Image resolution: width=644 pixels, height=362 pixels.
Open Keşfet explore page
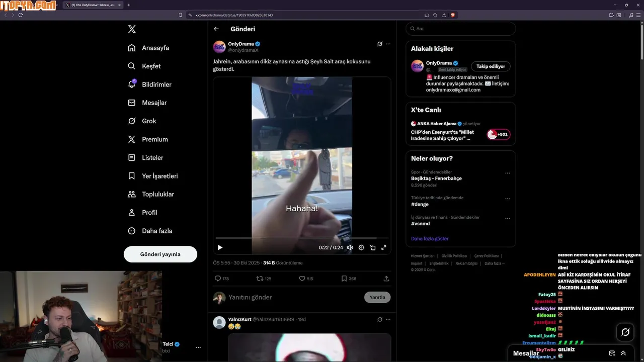click(x=144, y=66)
